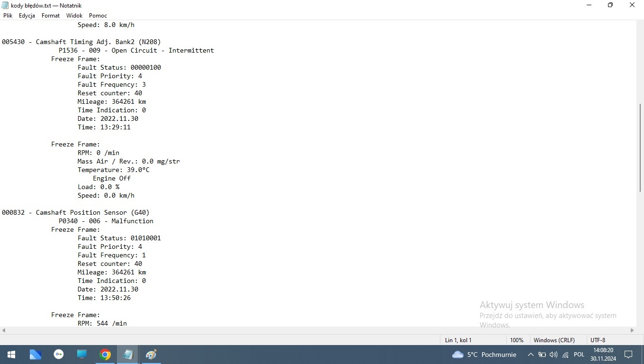The width and height of the screenshot is (644, 364).
Task: Switch to Paint in the taskbar
Action: 151,355
